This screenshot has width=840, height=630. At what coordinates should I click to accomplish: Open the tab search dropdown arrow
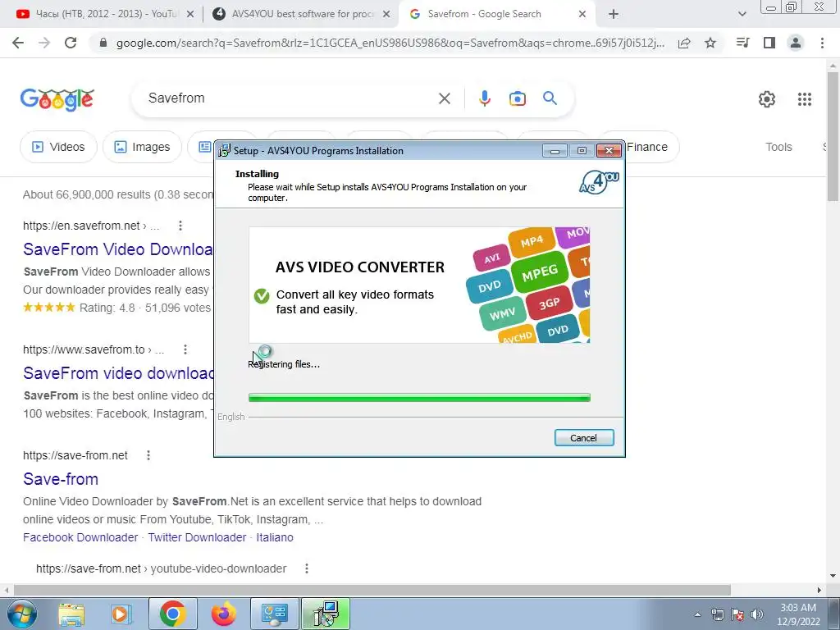[x=742, y=14]
